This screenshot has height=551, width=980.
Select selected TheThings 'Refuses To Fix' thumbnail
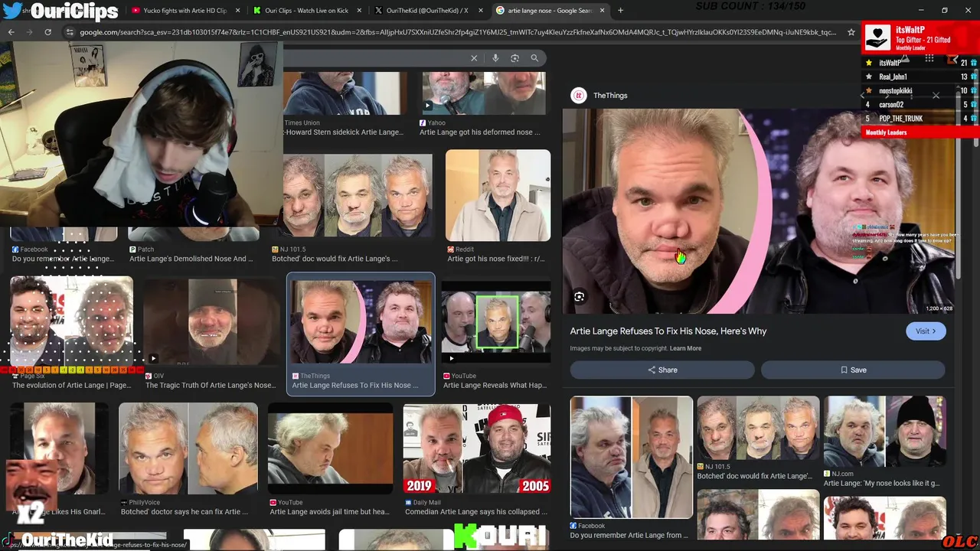[361, 334]
